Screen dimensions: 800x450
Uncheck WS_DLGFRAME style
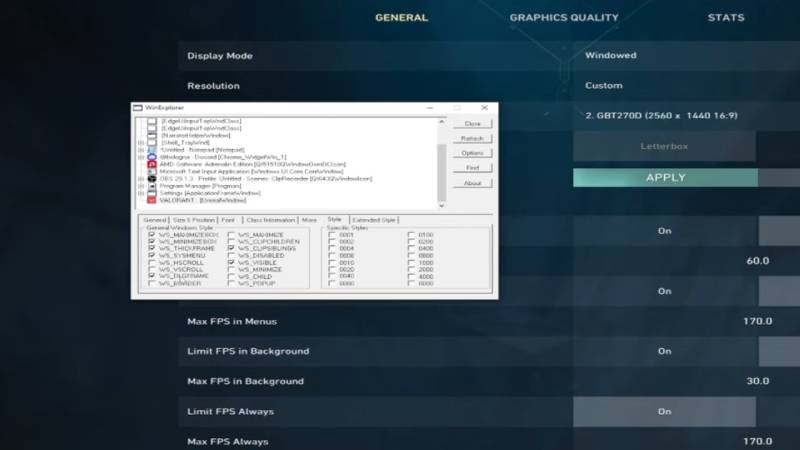coord(152,276)
